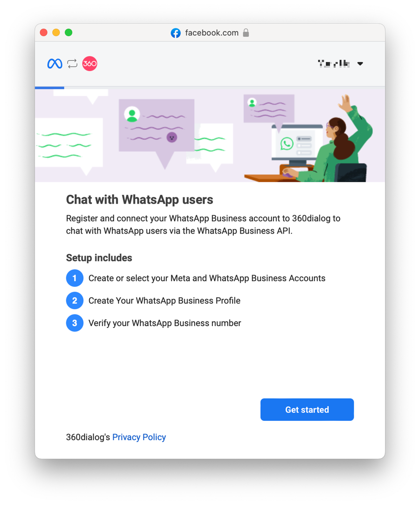Click the blue step 1 circle
This screenshot has width=420, height=505.
(75, 278)
